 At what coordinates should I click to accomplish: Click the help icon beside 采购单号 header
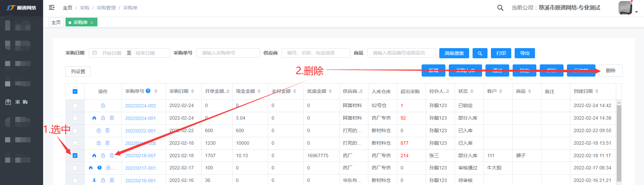click(x=148, y=91)
